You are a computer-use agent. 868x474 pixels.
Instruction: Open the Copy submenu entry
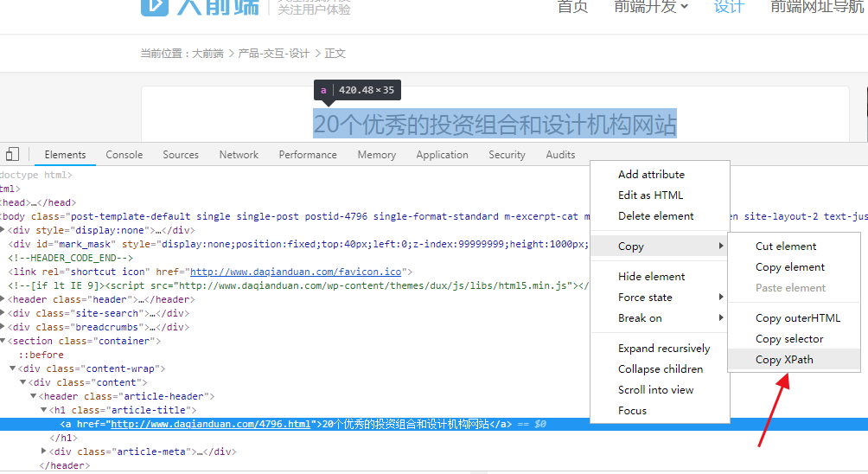(x=660, y=247)
